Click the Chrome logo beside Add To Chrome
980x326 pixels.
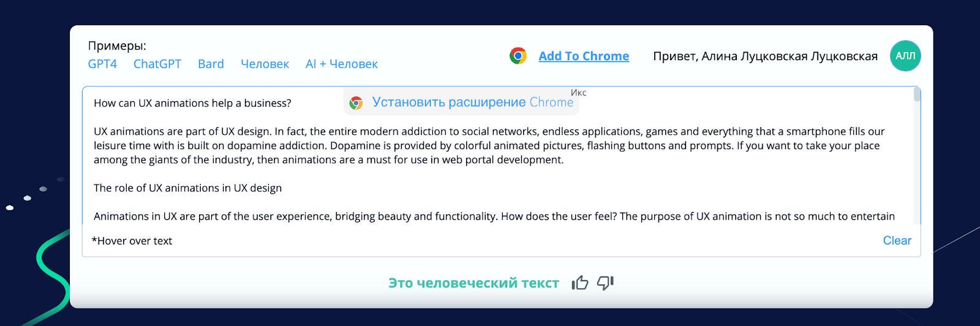[x=518, y=56]
